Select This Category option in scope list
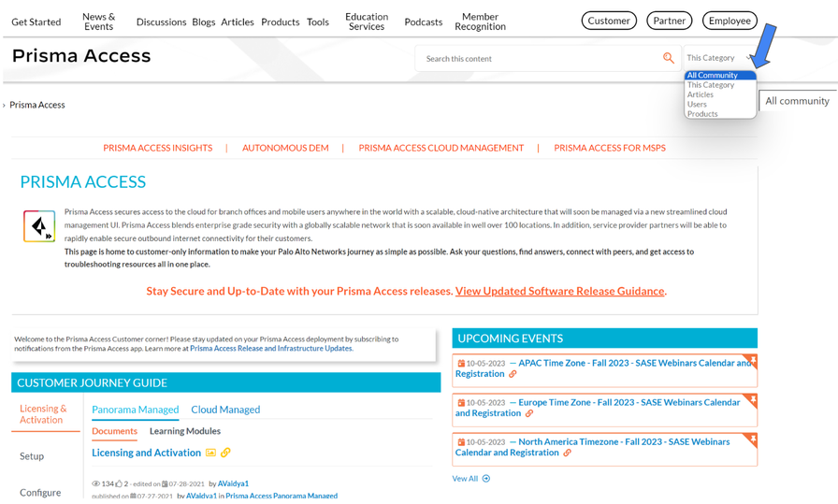This screenshot has width=838, height=504. coord(720,85)
